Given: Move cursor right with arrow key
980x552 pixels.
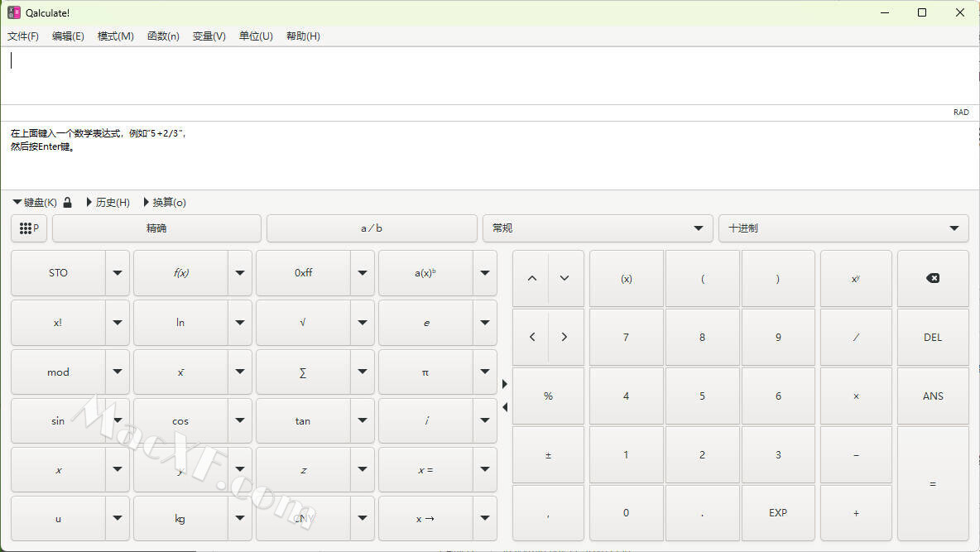Looking at the screenshot, I should pyautogui.click(x=564, y=337).
